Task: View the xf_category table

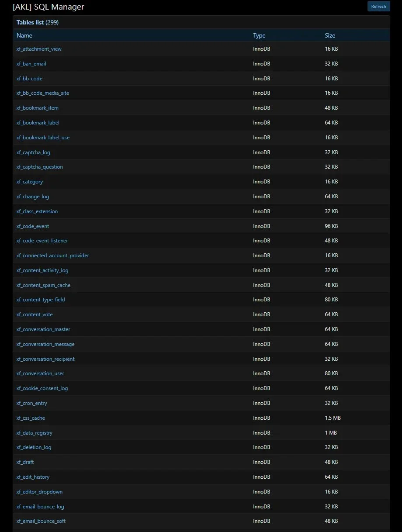Action: [30, 182]
